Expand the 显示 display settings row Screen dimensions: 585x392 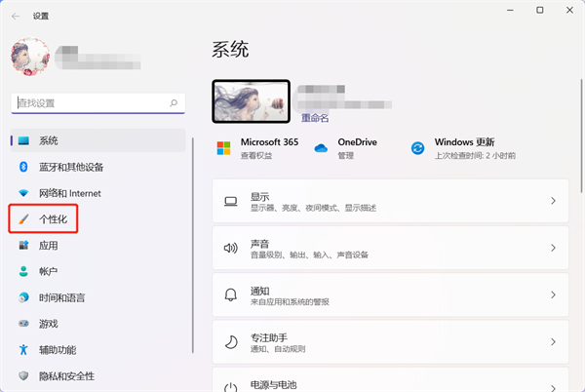(390, 201)
